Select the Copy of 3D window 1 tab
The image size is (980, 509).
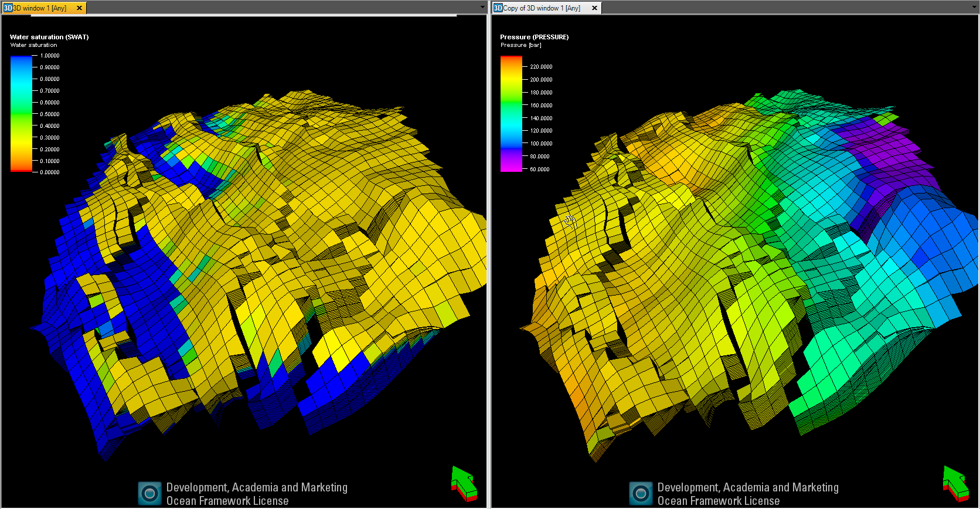pos(542,8)
